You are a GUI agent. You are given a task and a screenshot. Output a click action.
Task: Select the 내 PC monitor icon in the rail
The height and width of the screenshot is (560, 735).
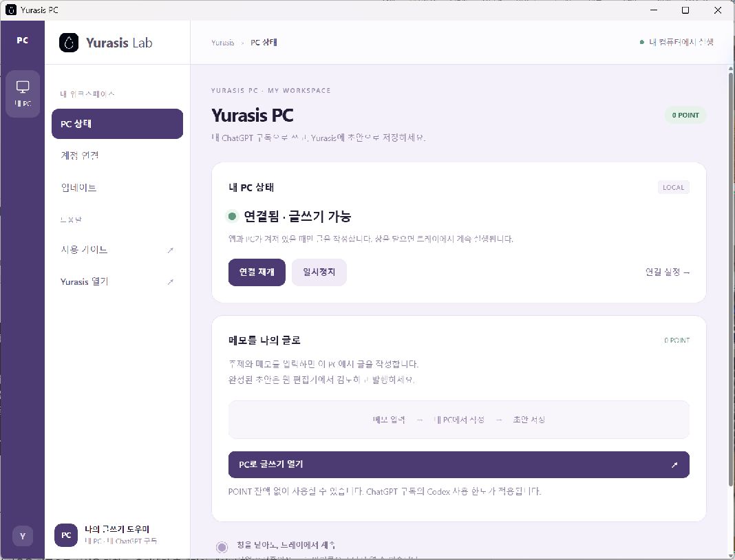click(x=23, y=94)
